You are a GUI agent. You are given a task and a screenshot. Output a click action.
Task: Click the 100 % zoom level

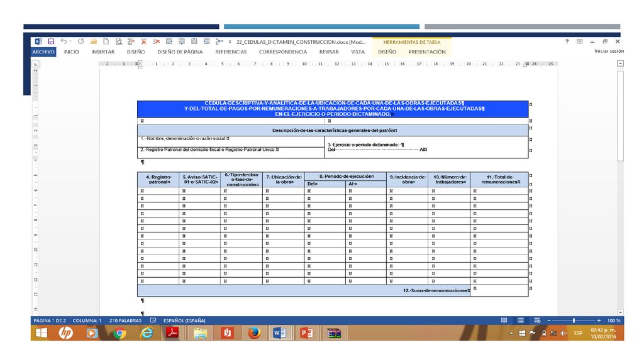tap(614, 321)
